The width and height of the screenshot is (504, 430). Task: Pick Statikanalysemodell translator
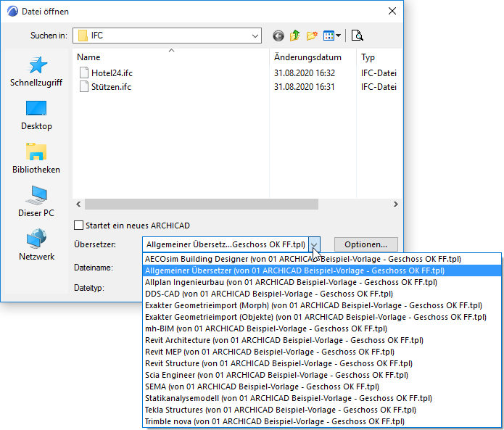(322, 398)
